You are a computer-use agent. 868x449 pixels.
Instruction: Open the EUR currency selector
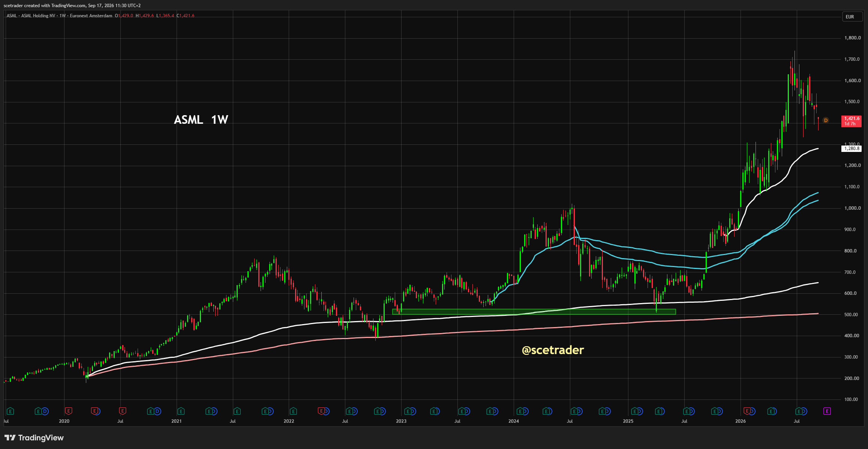(x=850, y=17)
